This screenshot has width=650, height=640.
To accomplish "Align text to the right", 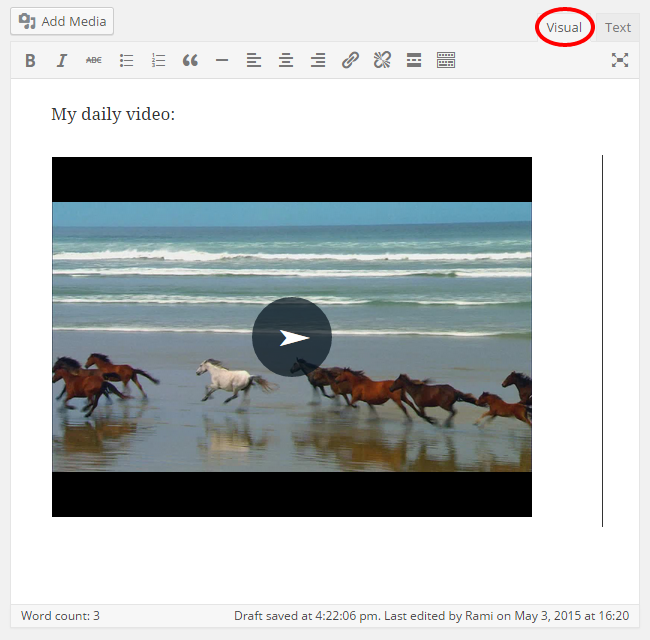I will tap(318, 61).
